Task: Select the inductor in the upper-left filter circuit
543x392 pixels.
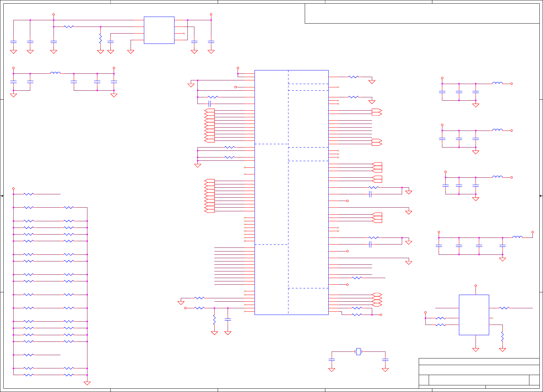Action: point(55,73)
